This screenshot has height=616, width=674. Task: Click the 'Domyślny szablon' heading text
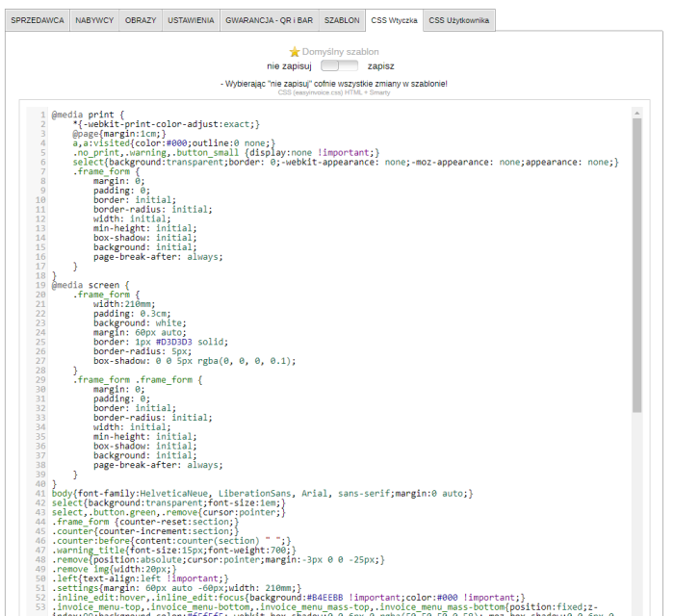(x=341, y=52)
